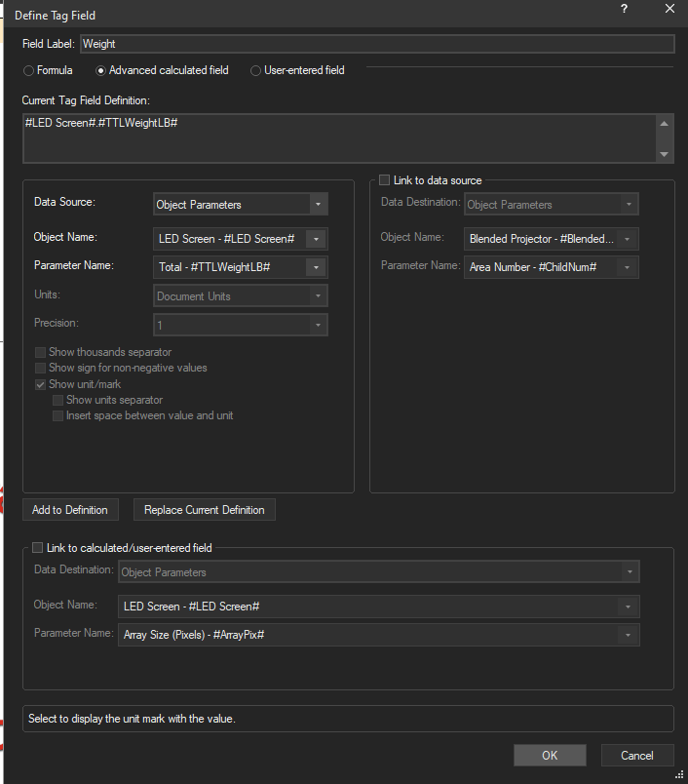Close the Define Tag Field dialog
Screen dimensions: 688x784
point(669,9)
